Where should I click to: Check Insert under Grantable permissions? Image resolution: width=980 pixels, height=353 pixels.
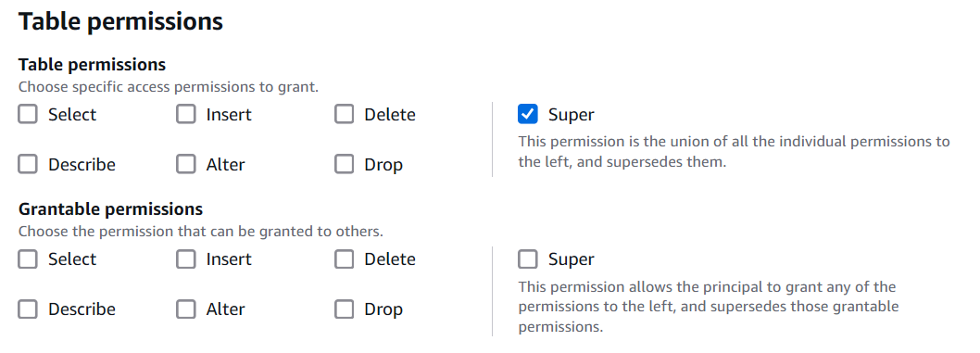185,258
